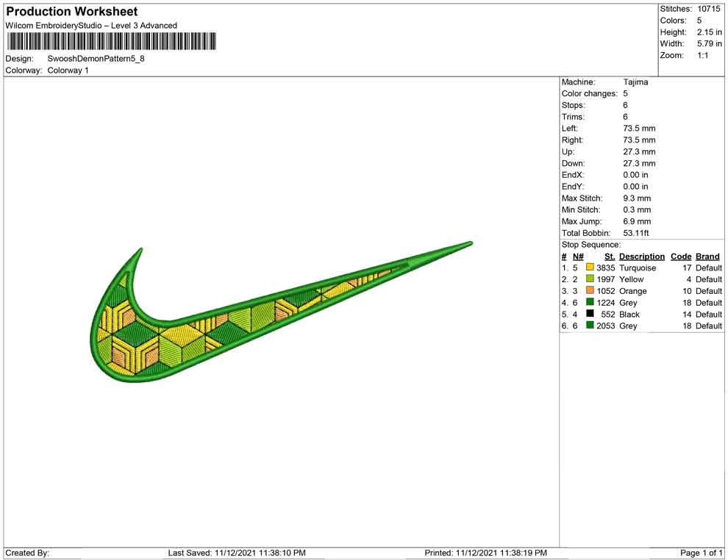Click the 'Production Worksheet' heading
The width and height of the screenshot is (728, 560).
tap(72, 12)
